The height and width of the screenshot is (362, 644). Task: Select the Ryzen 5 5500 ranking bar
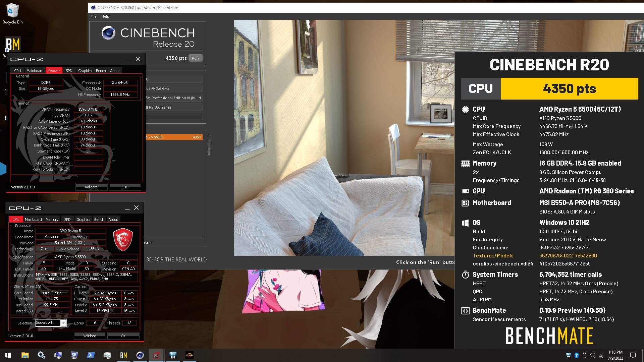point(174,137)
